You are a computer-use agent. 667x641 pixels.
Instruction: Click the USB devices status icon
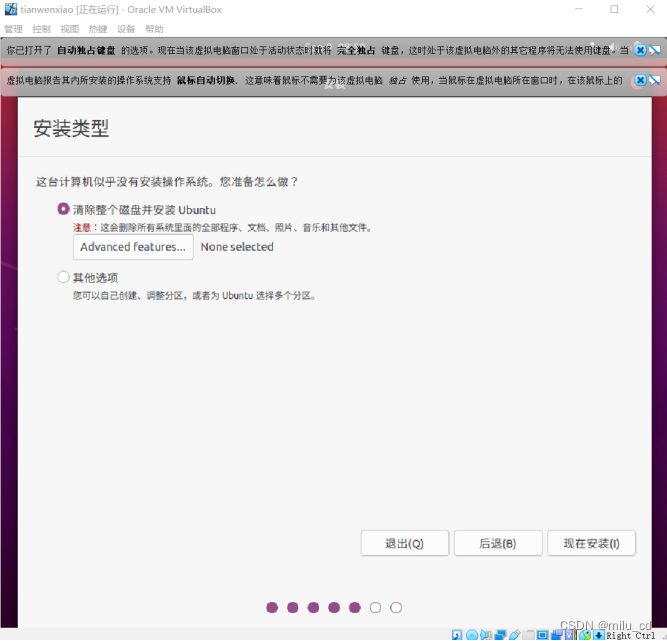click(514, 635)
